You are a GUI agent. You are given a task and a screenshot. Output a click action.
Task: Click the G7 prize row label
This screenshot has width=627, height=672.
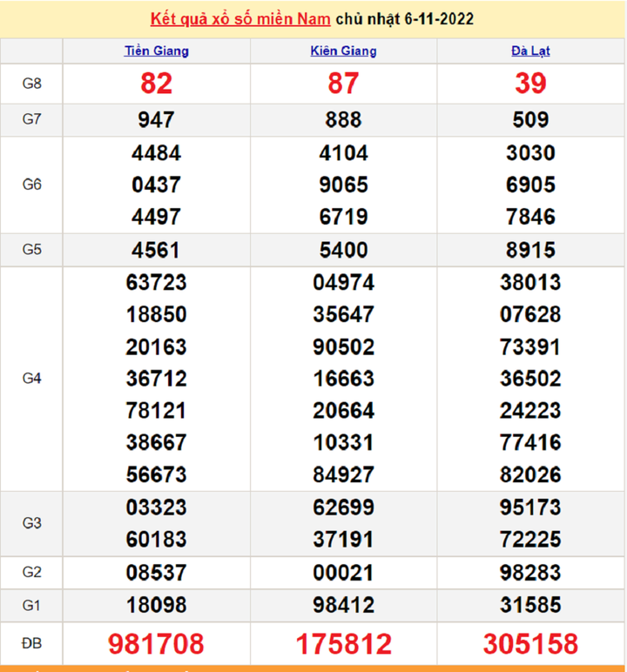click(32, 120)
